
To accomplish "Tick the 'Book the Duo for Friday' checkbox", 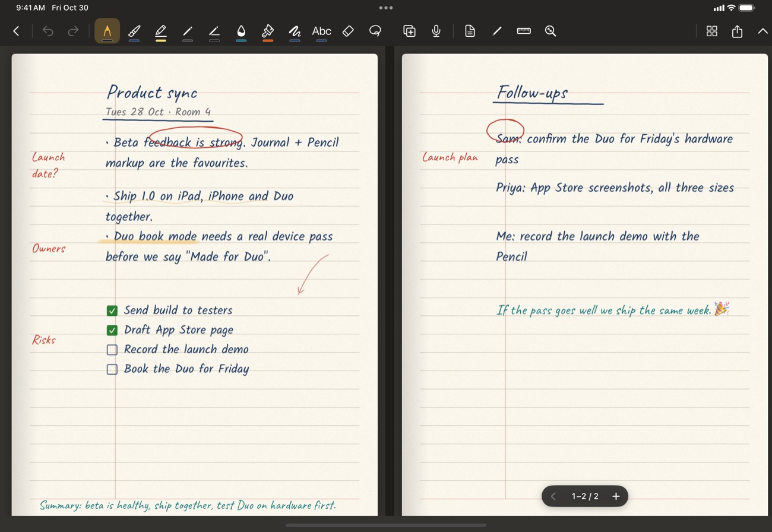I will (x=112, y=369).
